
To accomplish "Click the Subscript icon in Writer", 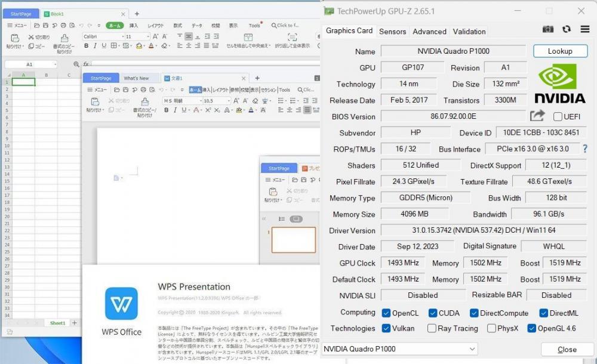I will [217, 110].
